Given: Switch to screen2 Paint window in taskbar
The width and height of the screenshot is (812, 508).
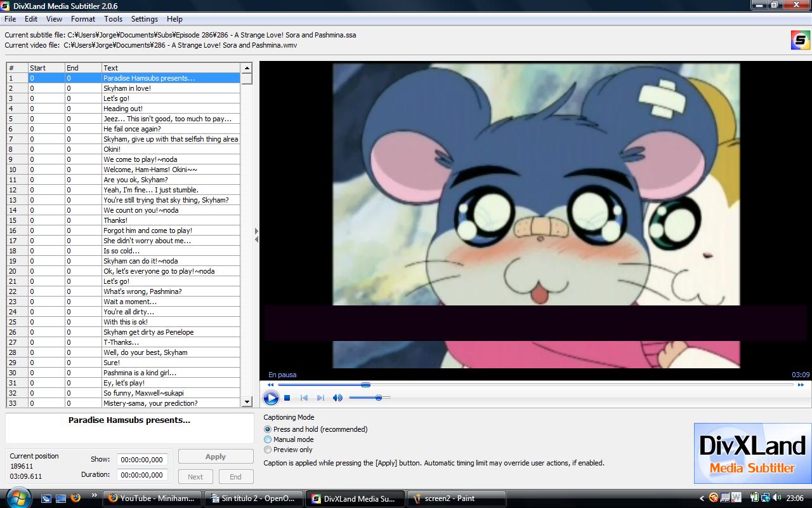Looking at the screenshot, I should (x=456, y=498).
